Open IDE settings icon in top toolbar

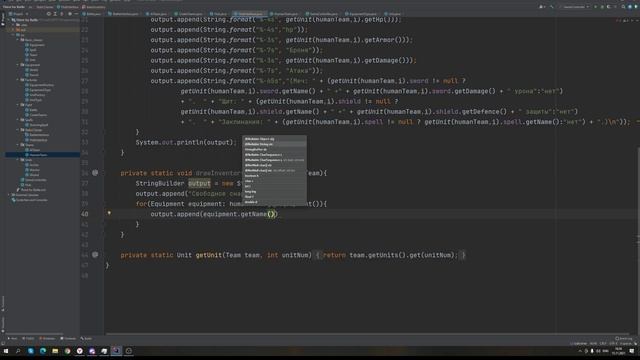coord(630,7)
